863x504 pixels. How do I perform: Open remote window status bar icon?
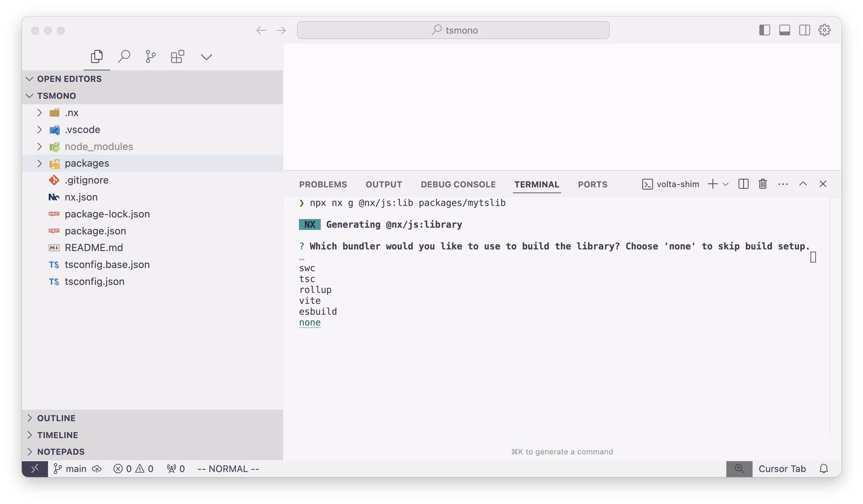tap(35, 469)
